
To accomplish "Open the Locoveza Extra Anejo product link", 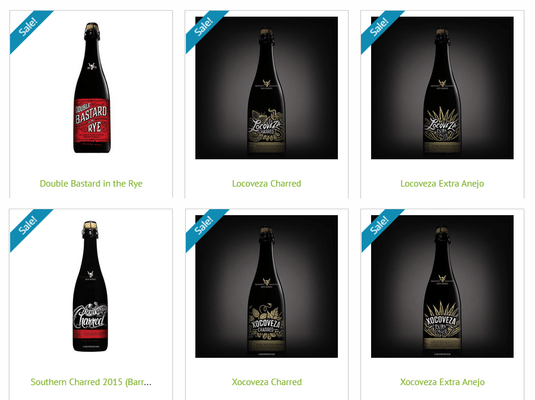I will point(442,184).
